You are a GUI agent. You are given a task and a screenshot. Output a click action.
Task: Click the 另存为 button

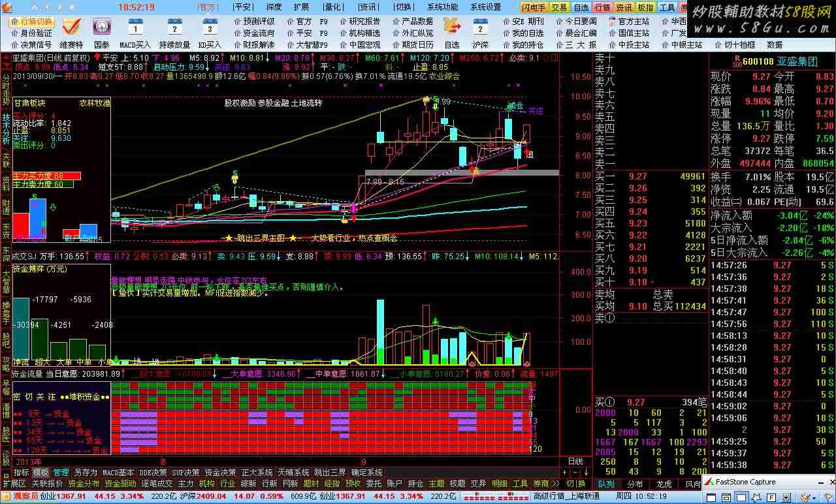86,472
